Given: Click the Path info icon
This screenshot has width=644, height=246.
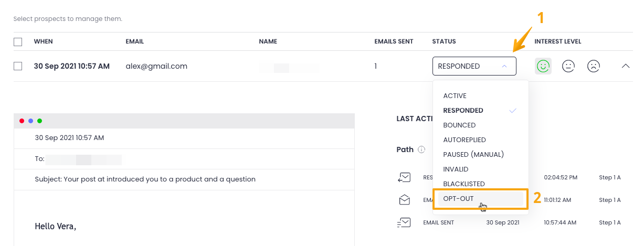Looking at the screenshot, I should (x=421, y=150).
